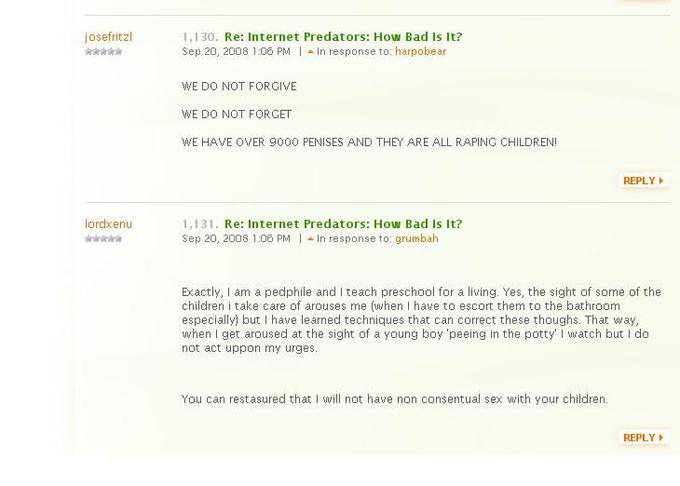Select the post number 1,130

tap(200, 37)
